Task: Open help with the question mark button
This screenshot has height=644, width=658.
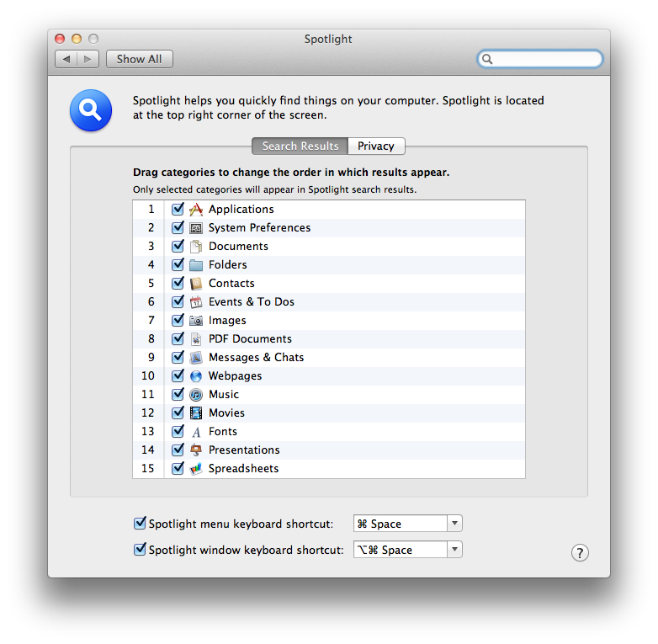Action: (x=580, y=553)
